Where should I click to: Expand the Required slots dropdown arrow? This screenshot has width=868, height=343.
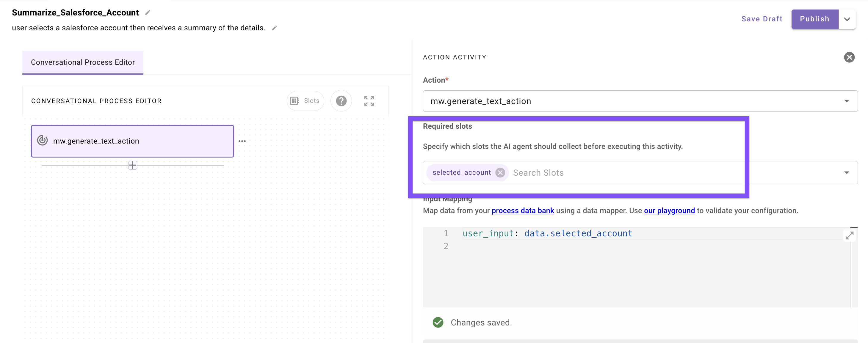click(847, 172)
